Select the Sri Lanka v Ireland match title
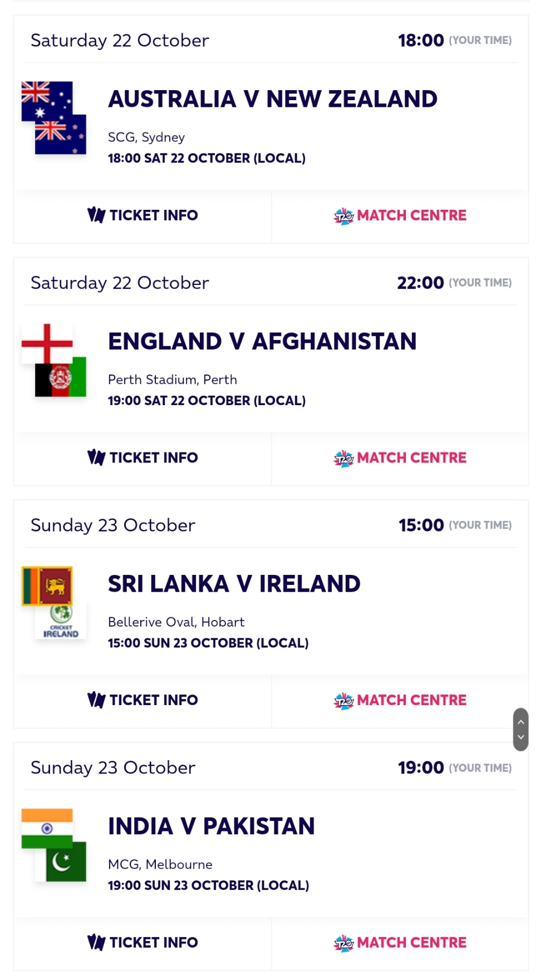 [x=234, y=584]
